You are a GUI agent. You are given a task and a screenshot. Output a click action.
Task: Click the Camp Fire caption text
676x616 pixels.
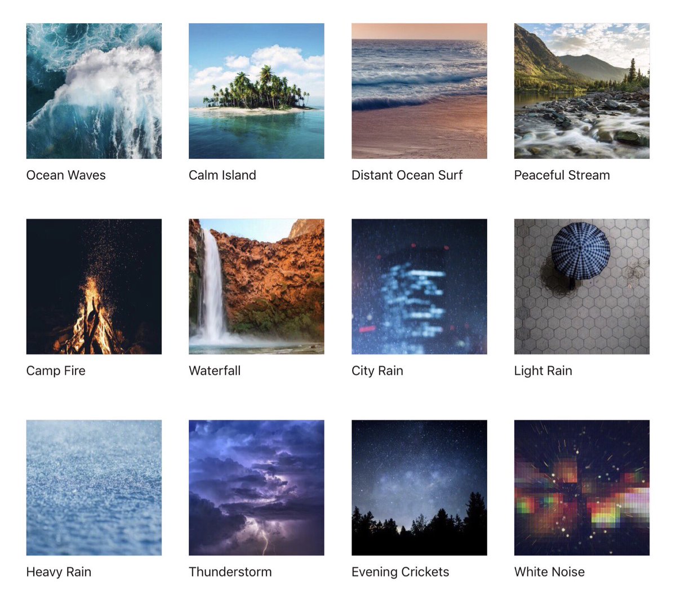pos(56,371)
